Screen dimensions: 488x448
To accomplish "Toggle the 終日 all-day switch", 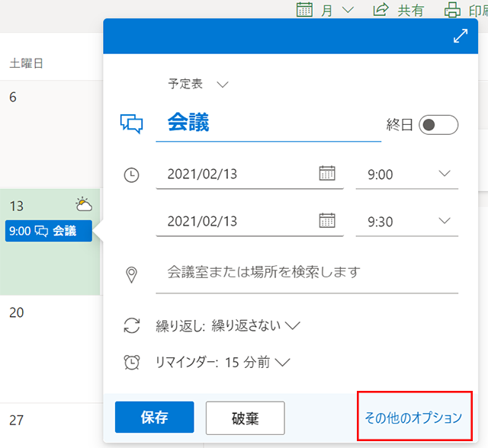I will (x=438, y=125).
